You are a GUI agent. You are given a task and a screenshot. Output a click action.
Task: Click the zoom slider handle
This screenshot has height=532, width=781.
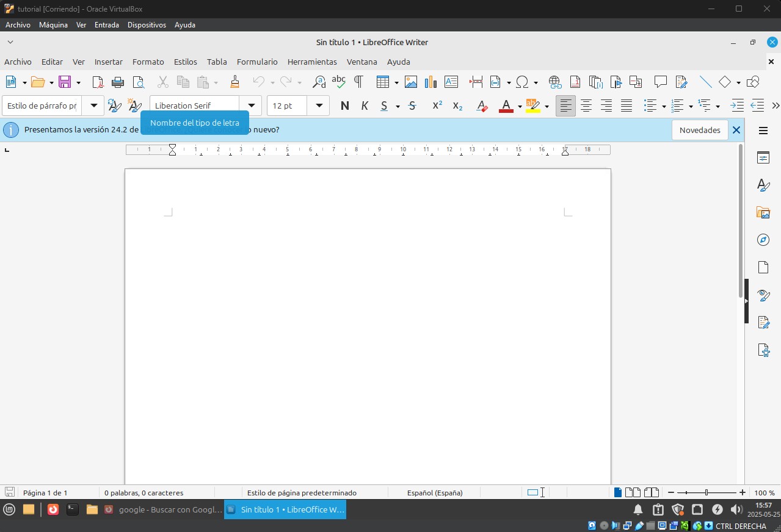click(x=707, y=492)
